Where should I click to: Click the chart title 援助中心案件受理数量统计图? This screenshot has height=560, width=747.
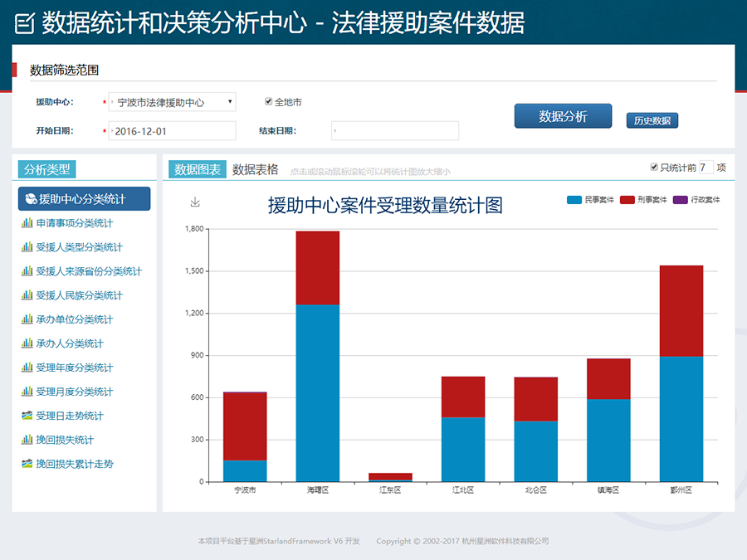click(385, 205)
